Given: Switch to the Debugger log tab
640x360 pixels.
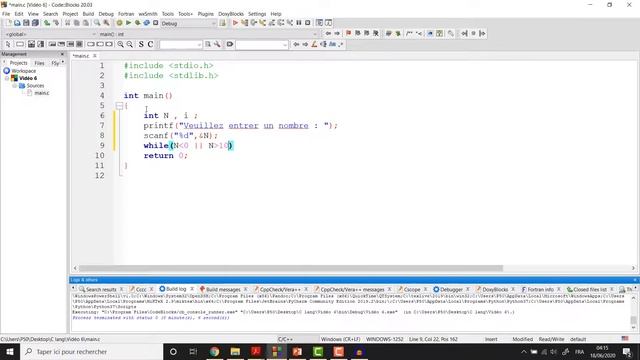Looking at the screenshot, I should 451,289.
